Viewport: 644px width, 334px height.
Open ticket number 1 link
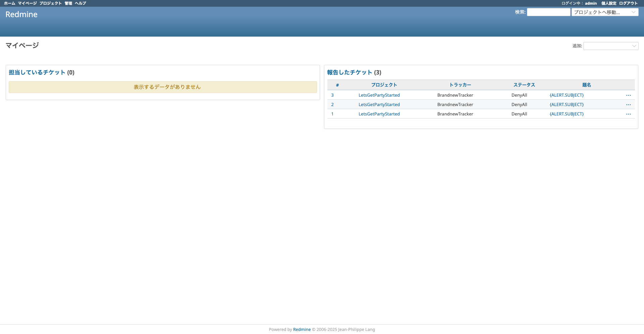[332, 114]
